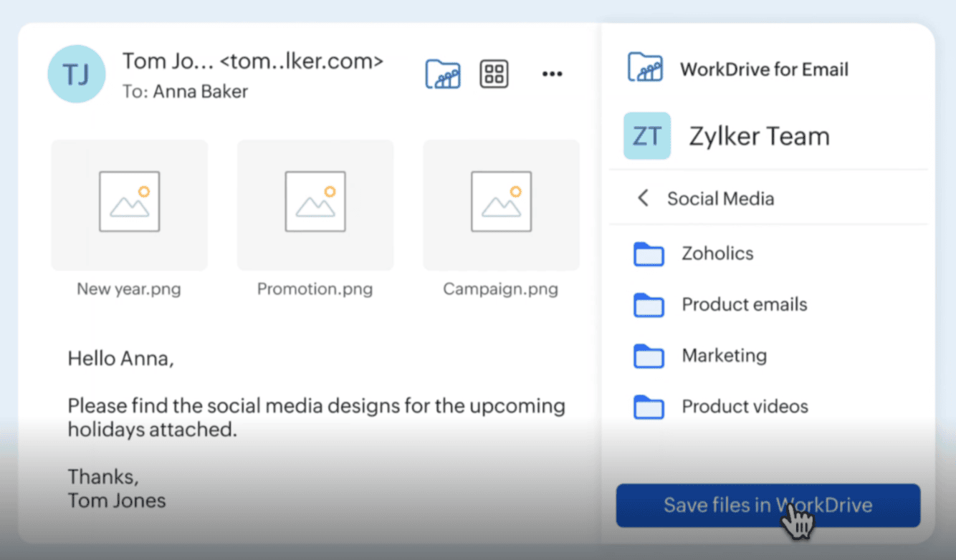Viewport: 956px width, 560px height.
Task: Click the New year.png file name
Action: (x=129, y=289)
